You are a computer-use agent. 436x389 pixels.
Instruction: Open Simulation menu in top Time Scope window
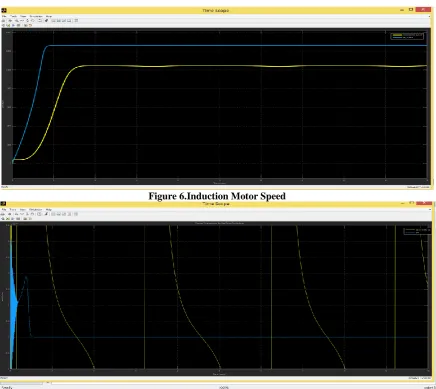36,16
